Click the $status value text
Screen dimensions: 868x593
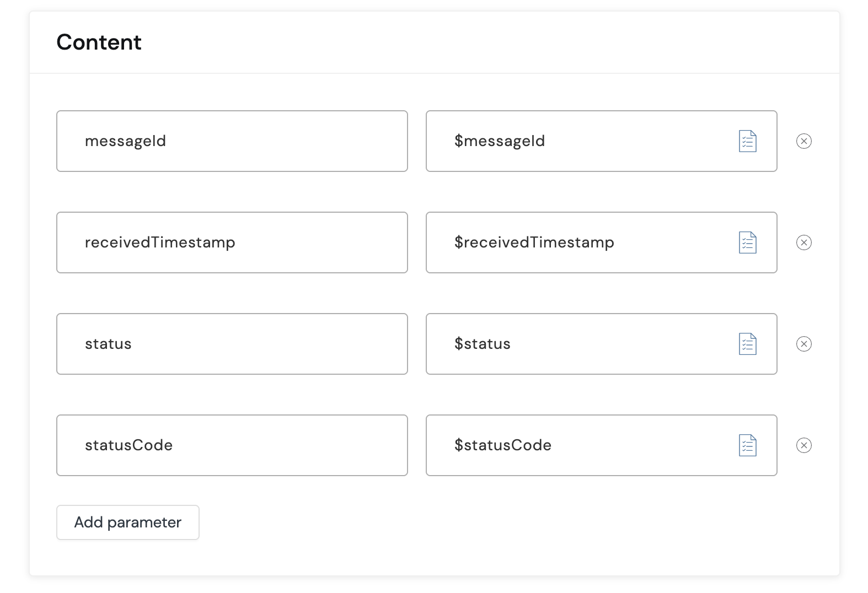coord(483,344)
